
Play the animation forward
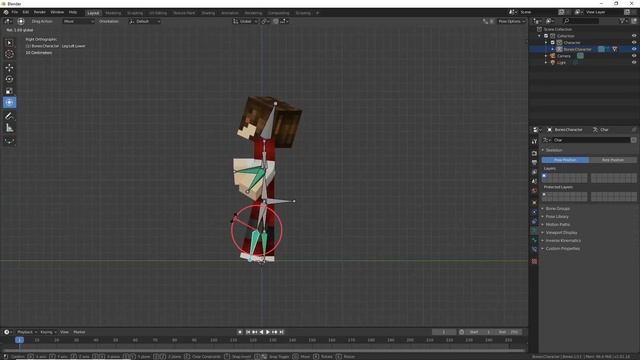click(x=268, y=332)
